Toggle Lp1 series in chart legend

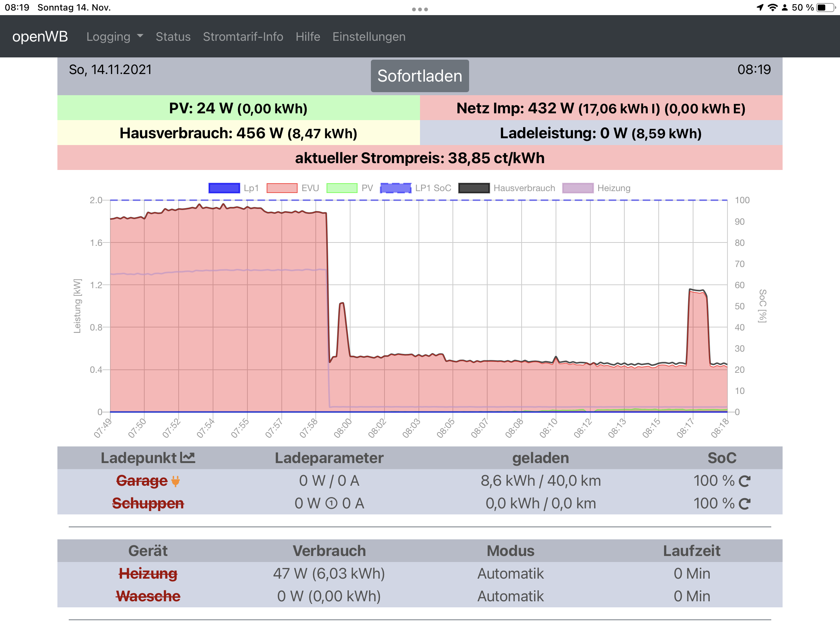[x=224, y=188]
